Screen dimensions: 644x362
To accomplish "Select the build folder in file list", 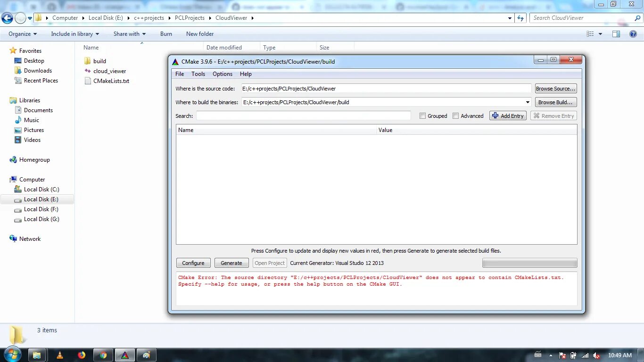I will tap(99, 61).
